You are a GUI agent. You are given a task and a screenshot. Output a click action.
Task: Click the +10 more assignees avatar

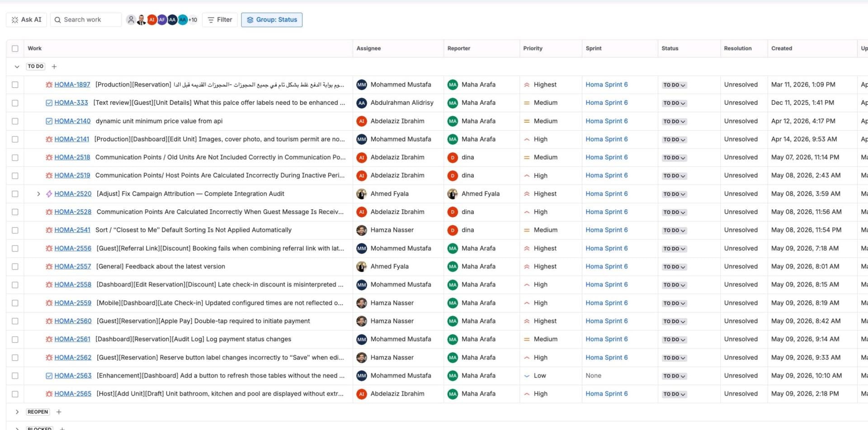[x=193, y=20]
